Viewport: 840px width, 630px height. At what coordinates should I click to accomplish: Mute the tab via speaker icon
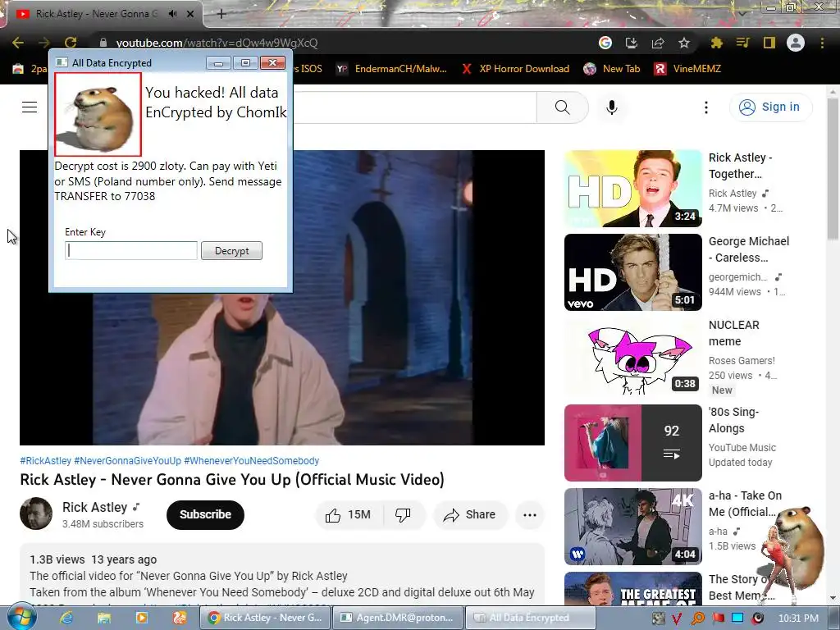point(172,14)
